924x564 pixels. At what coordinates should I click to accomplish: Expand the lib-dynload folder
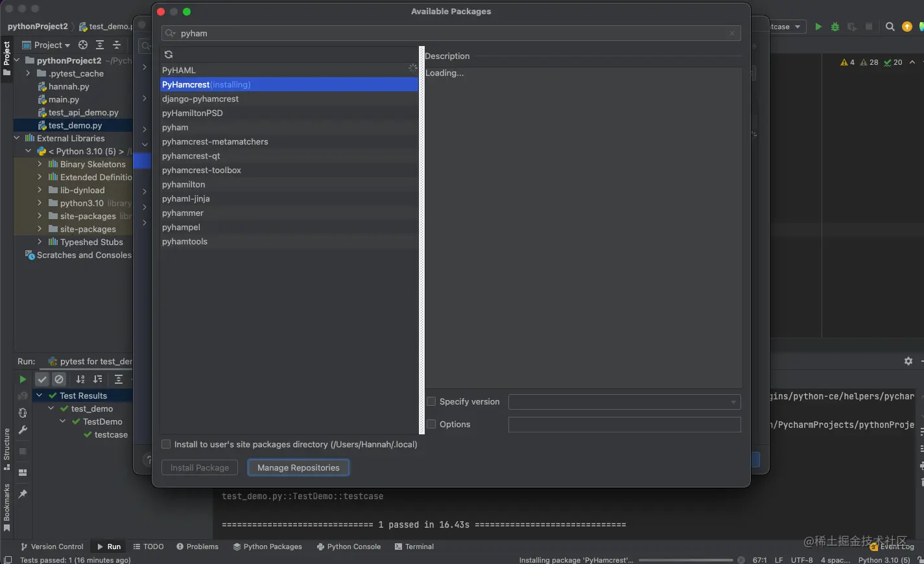[40, 190]
